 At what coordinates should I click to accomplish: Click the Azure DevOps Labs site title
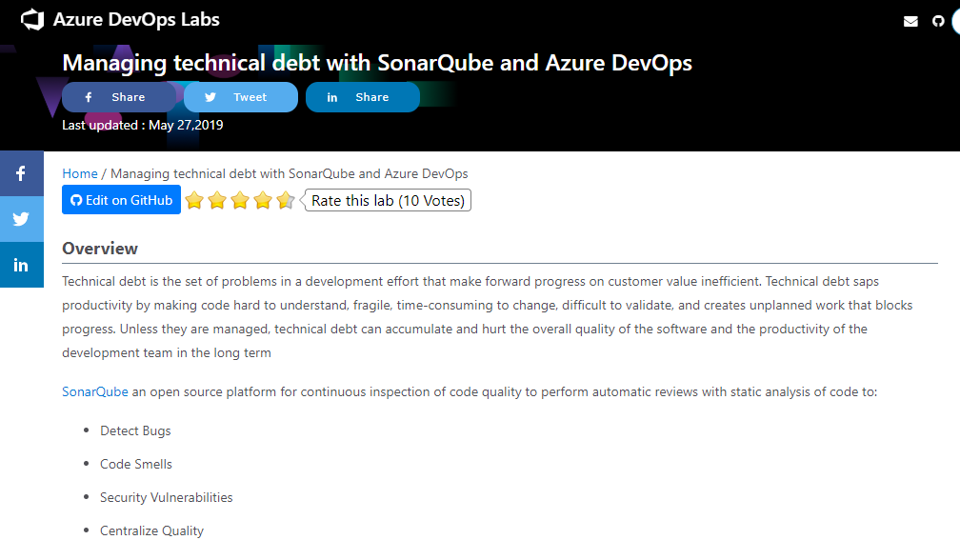[136, 20]
